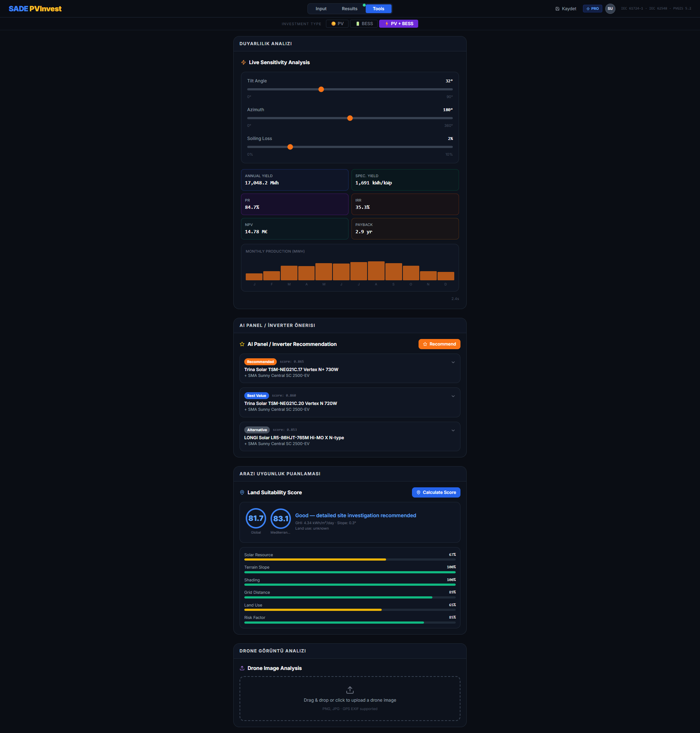Click the 'score: 0.865' text
700x733 pixels.
pyautogui.click(x=292, y=362)
